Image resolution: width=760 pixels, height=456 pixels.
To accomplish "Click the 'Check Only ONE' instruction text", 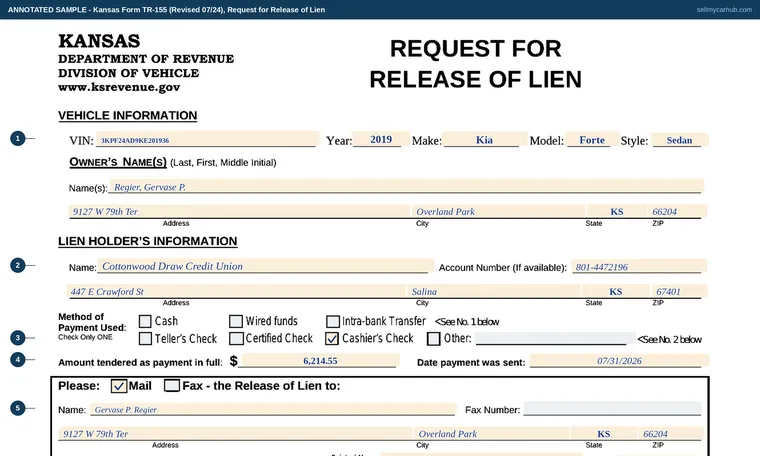I will [85, 337].
